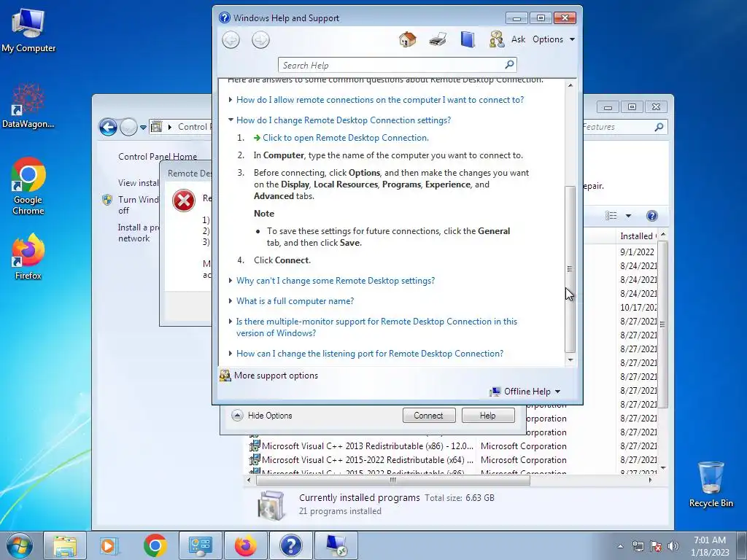The width and height of the screenshot is (747, 560).
Task: Open the view options dropdown arrow
Action: point(628,216)
